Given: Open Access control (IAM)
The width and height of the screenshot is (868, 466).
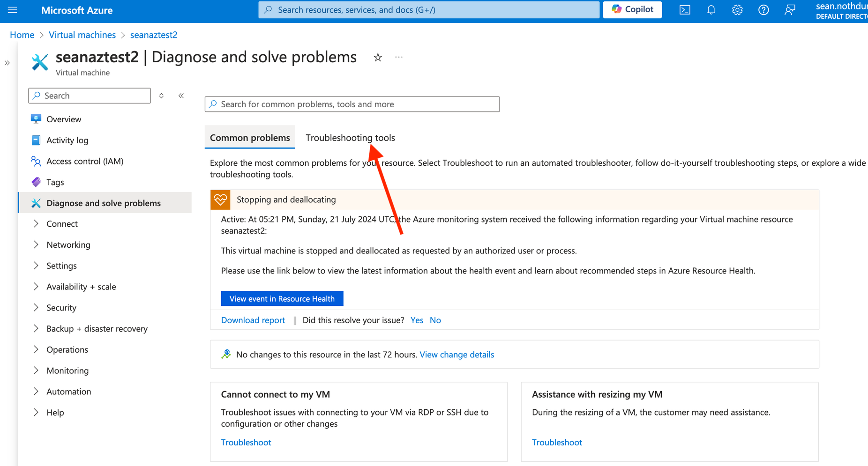Looking at the screenshot, I should click(105, 161).
